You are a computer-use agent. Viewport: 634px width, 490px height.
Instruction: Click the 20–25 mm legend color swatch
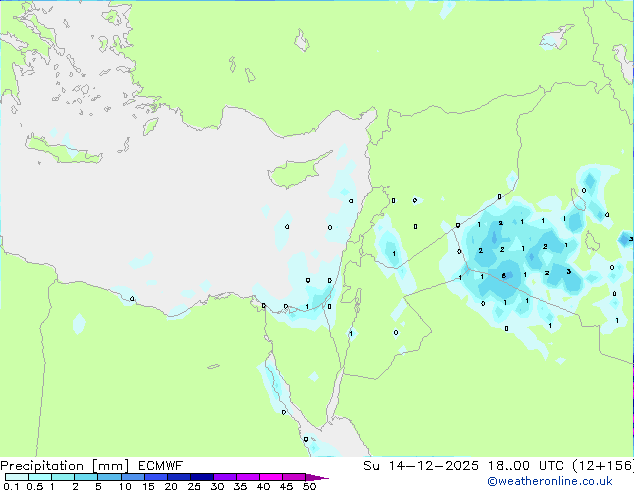178,477
